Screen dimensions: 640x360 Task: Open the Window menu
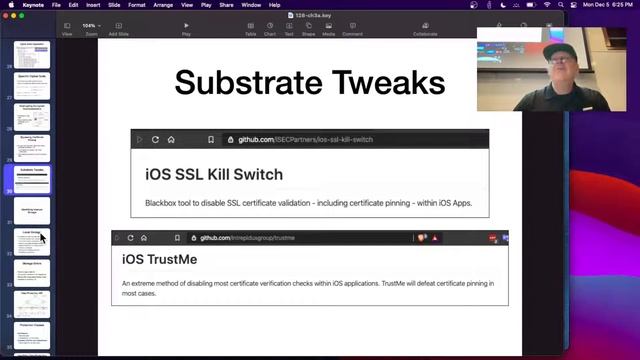coord(251,5)
